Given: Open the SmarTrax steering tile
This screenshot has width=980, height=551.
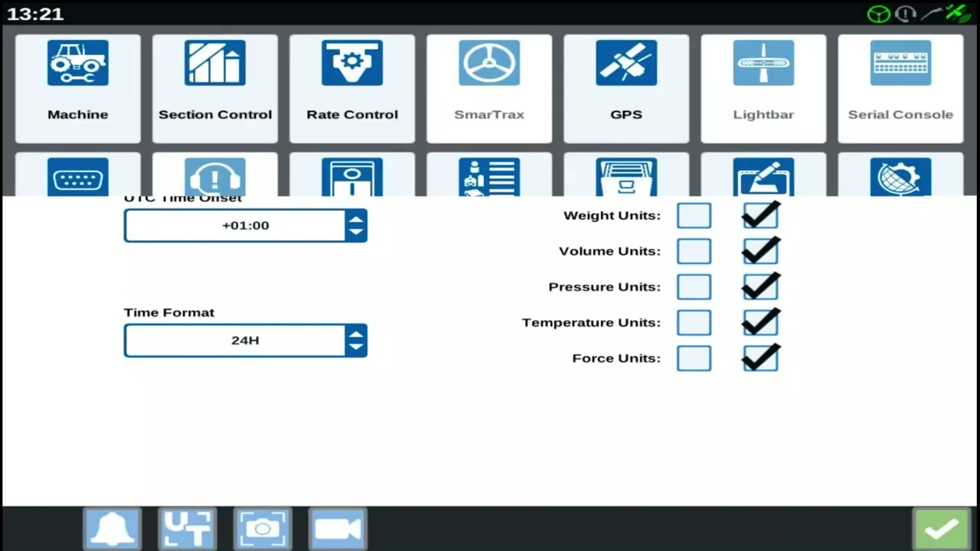Looking at the screenshot, I should point(489,89).
